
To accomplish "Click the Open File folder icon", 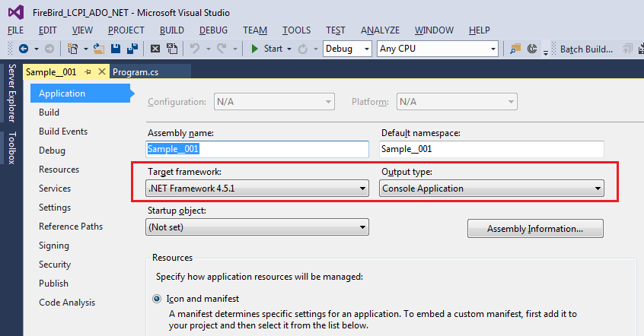I will click(98, 49).
